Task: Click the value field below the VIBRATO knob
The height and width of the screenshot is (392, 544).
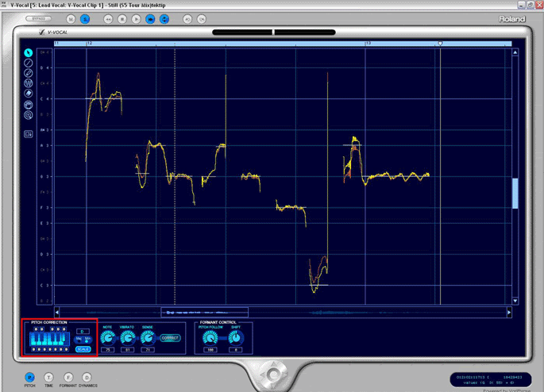Action: click(128, 350)
